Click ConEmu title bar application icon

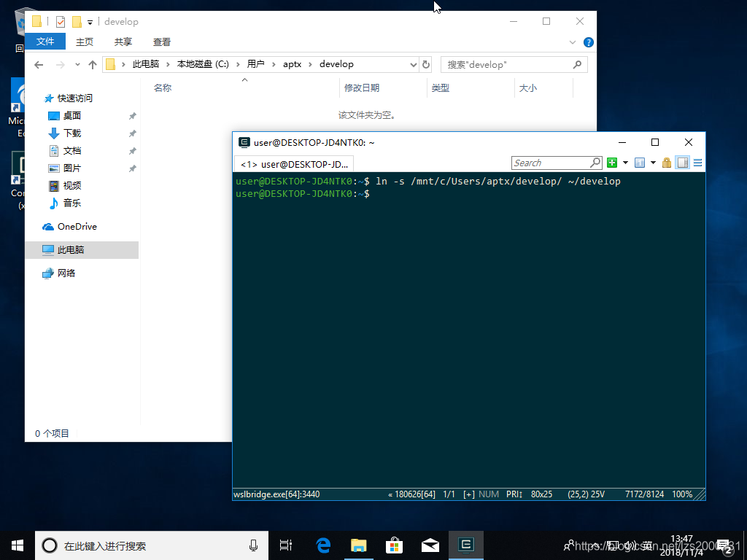click(244, 142)
